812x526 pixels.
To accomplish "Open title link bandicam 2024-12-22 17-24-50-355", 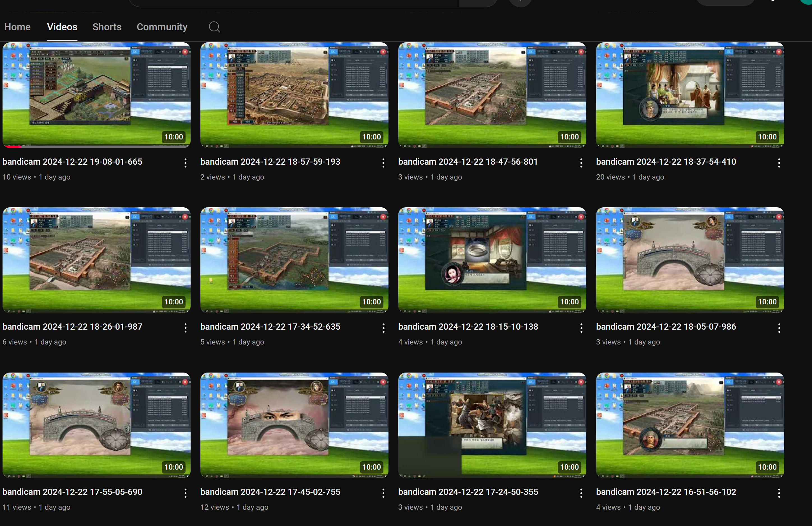I will 468,492.
